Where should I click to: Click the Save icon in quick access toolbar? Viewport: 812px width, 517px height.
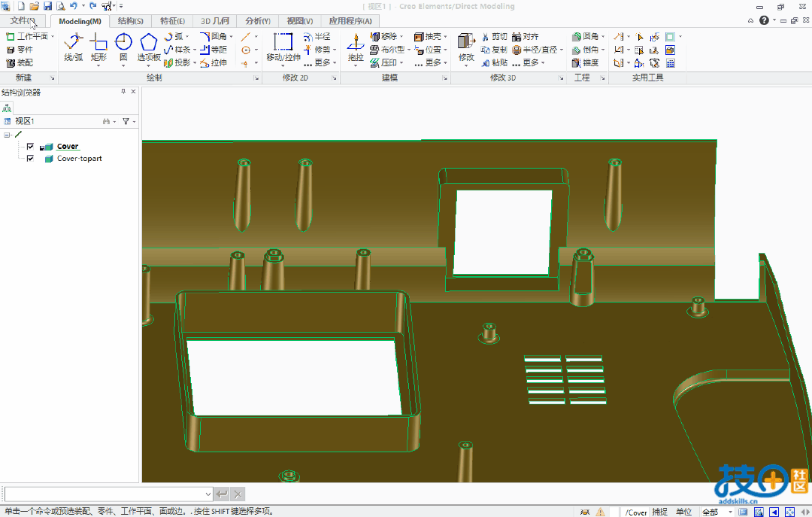click(x=47, y=6)
